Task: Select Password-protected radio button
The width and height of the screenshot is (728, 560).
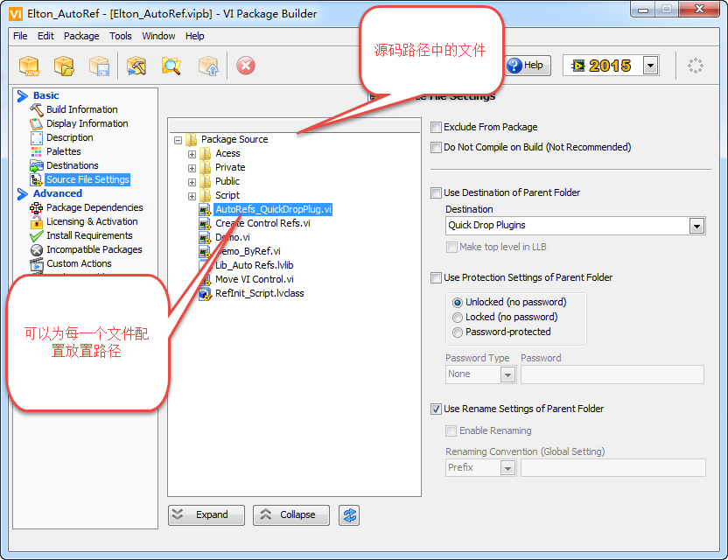Action: click(x=458, y=332)
